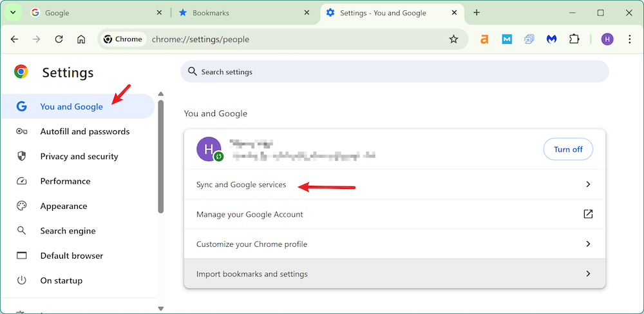Click the Chrome logo beside Settings

(x=21, y=72)
